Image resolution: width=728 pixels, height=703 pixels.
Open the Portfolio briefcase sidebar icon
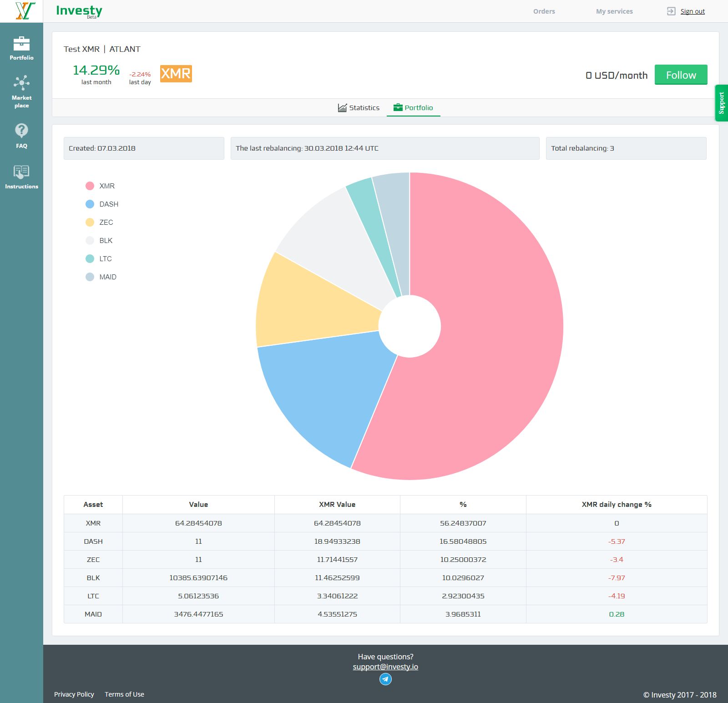[x=21, y=44]
